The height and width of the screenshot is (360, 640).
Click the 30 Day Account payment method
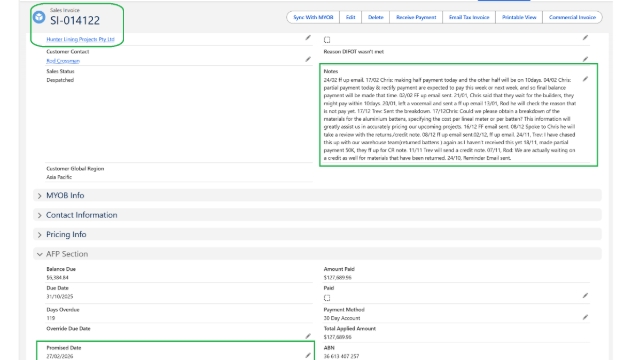click(342, 318)
